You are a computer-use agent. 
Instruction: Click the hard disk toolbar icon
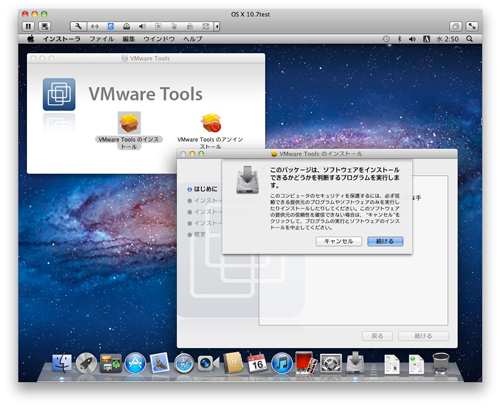point(126,26)
